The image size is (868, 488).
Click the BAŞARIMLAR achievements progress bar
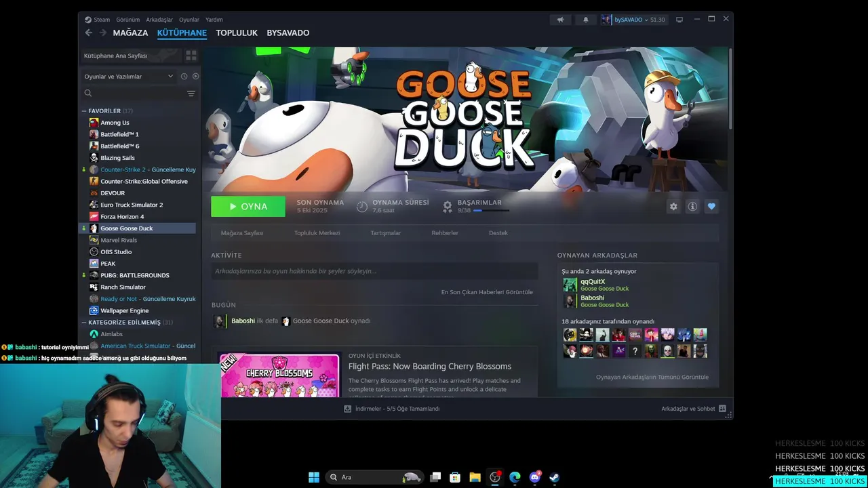click(x=491, y=211)
